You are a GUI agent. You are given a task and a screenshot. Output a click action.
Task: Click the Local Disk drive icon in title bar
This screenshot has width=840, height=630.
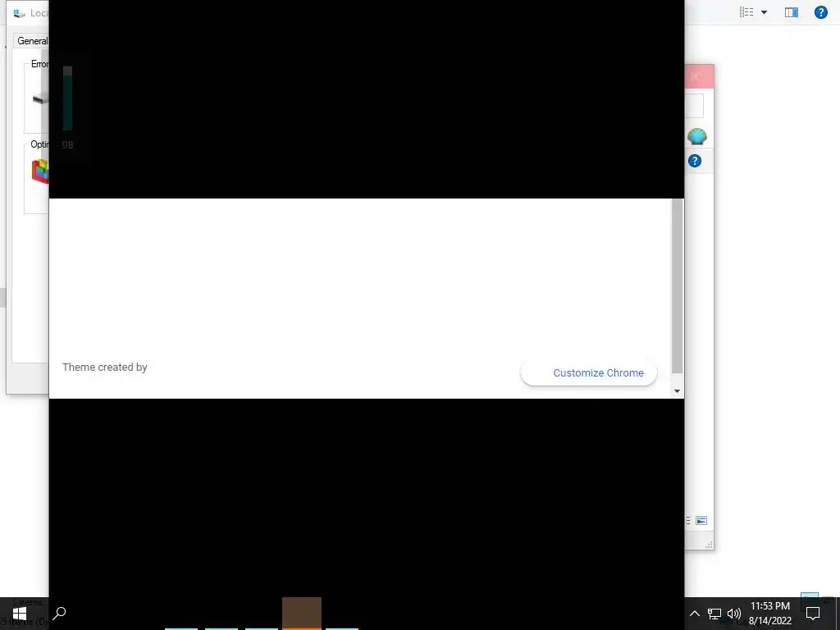20,13
